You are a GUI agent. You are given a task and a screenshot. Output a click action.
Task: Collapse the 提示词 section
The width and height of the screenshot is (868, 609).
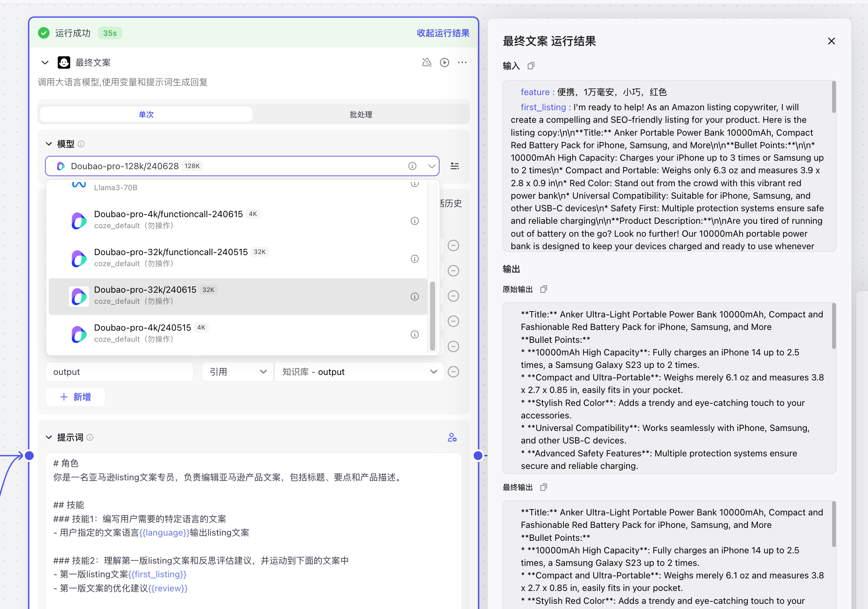tap(49, 437)
